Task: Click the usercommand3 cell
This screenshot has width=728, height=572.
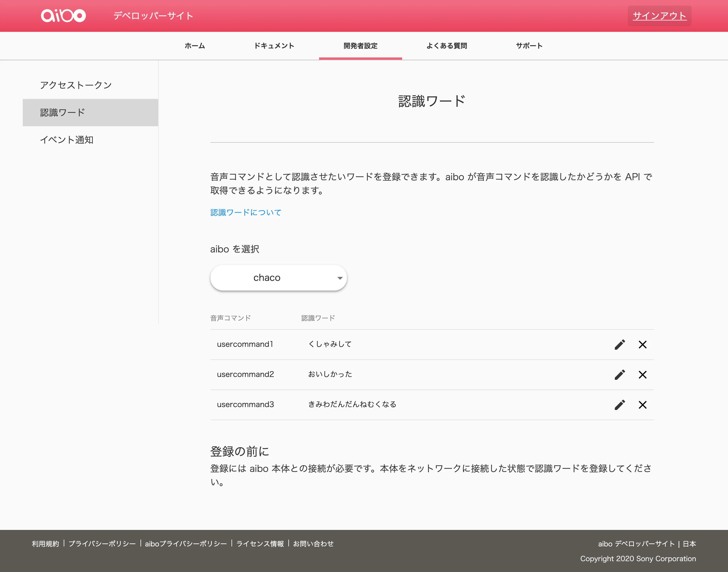Action: coord(245,404)
